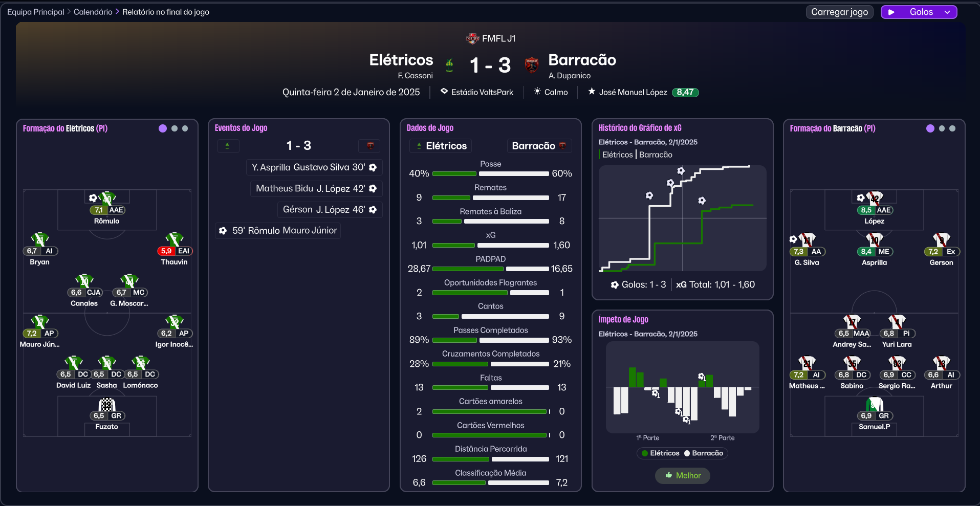Select third page dot of Barracão formation
The height and width of the screenshot is (506, 980).
pos(952,128)
